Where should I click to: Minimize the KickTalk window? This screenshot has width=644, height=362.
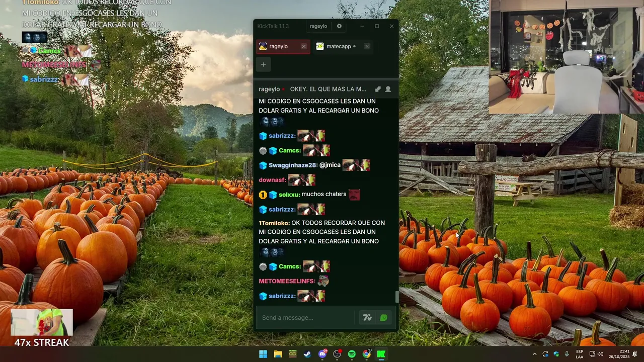pyautogui.click(x=362, y=26)
